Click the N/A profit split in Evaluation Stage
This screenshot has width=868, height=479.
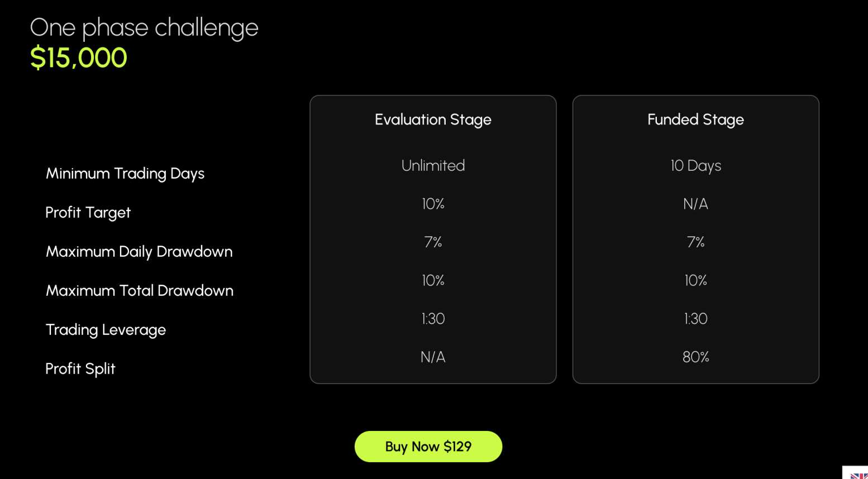[x=433, y=357]
